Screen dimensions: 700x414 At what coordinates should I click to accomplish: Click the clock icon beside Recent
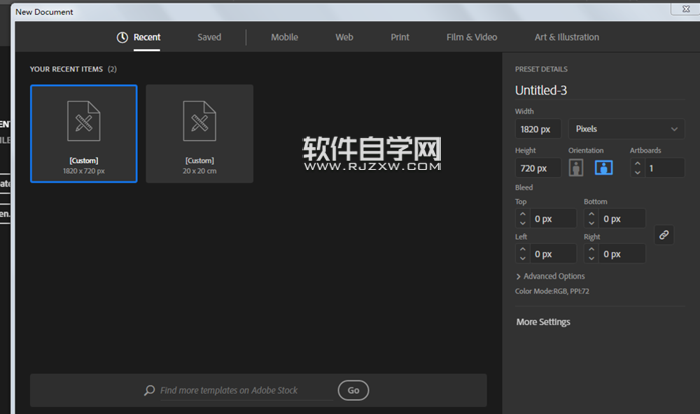pos(122,37)
